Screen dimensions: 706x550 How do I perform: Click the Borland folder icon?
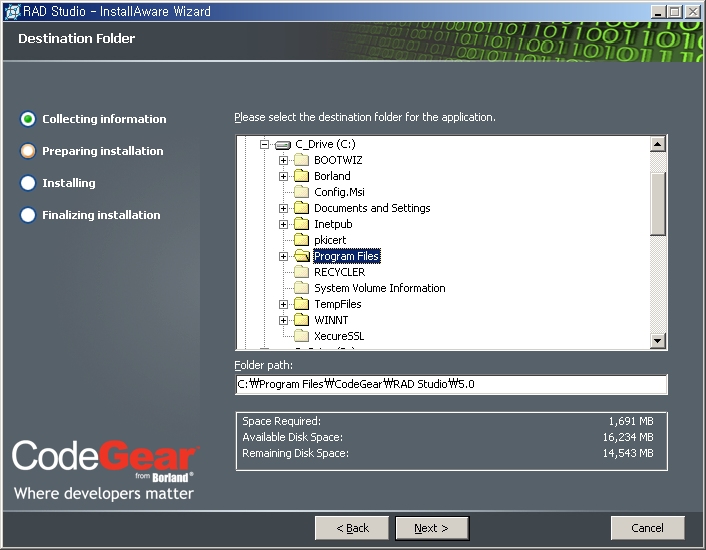pyautogui.click(x=301, y=176)
